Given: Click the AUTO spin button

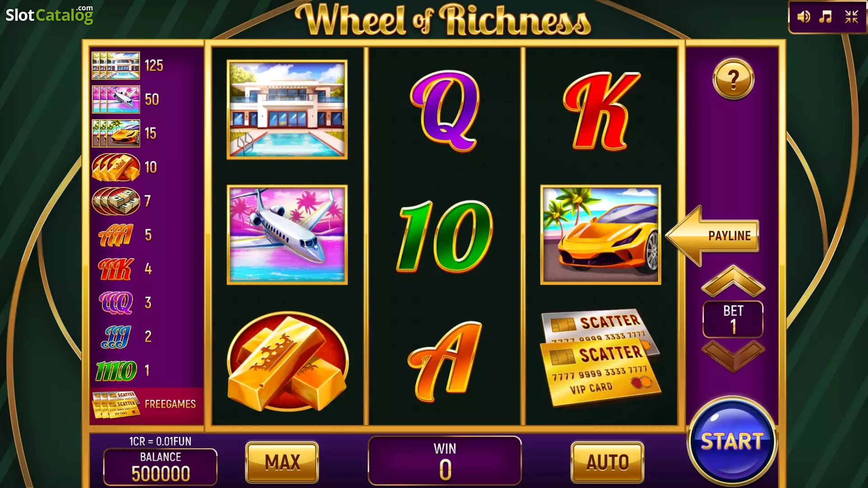Looking at the screenshot, I should (x=607, y=462).
